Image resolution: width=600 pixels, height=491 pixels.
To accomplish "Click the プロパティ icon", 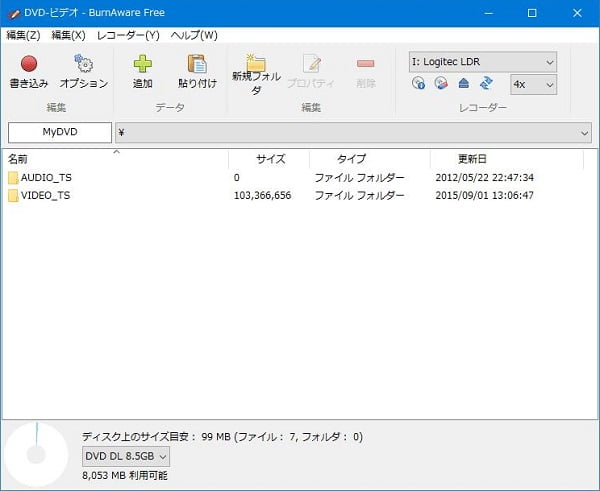I will (311, 64).
